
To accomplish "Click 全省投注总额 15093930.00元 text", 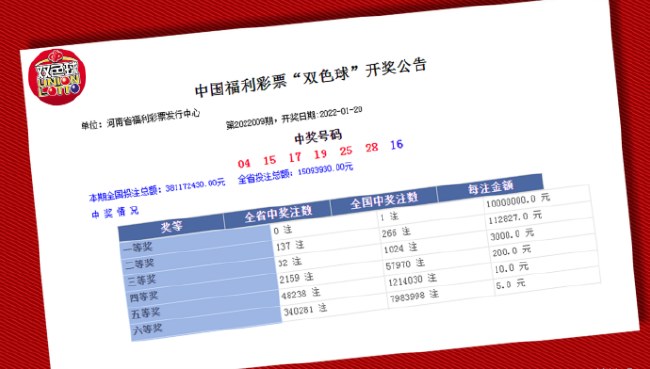I will click(x=295, y=173).
